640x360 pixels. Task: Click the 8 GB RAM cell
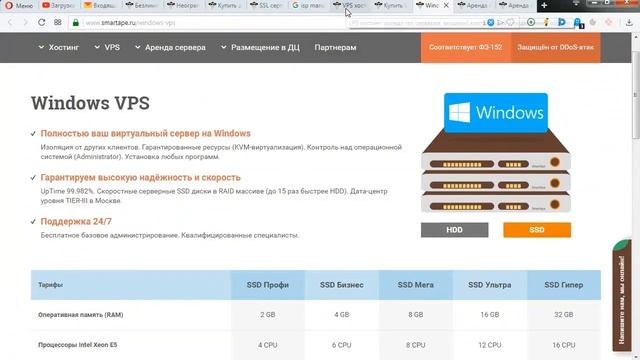click(416, 315)
